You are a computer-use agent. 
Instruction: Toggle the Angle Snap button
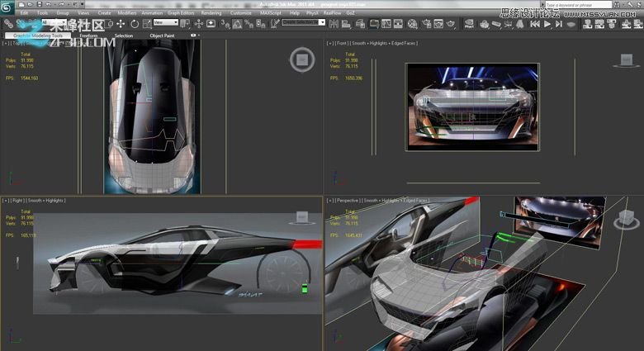click(236, 24)
